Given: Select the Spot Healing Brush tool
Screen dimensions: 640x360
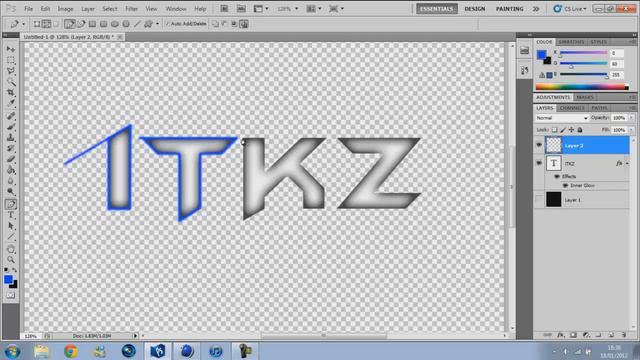Looking at the screenshot, I should 11,116.
